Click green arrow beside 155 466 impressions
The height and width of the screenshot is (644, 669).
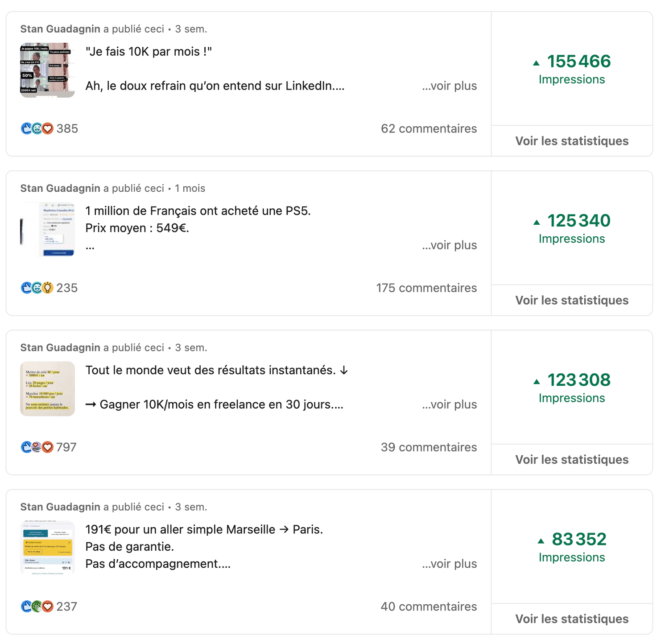537,63
